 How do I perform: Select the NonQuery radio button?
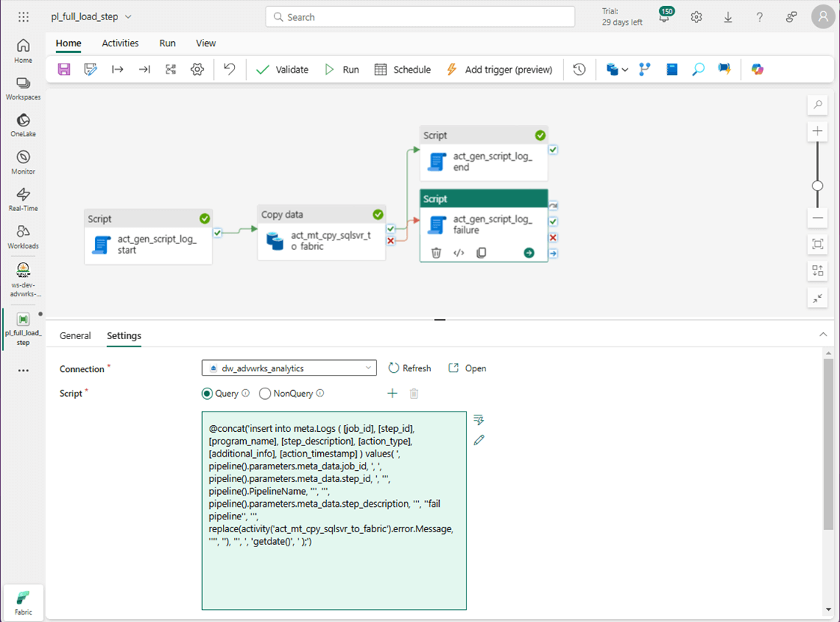pyautogui.click(x=265, y=394)
